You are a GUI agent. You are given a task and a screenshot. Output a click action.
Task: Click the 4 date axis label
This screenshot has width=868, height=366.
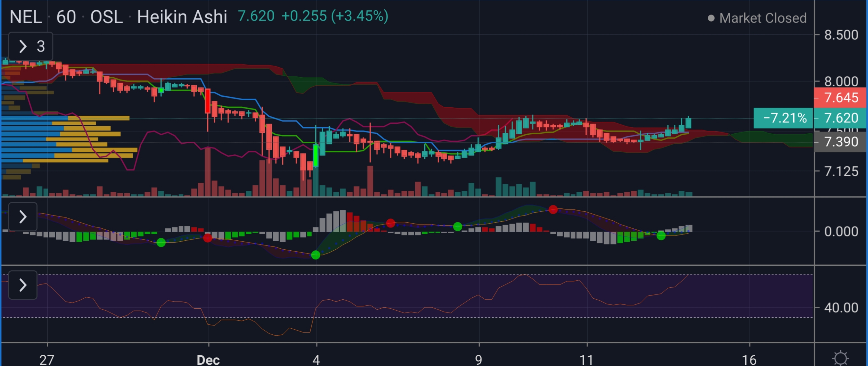[x=316, y=360]
